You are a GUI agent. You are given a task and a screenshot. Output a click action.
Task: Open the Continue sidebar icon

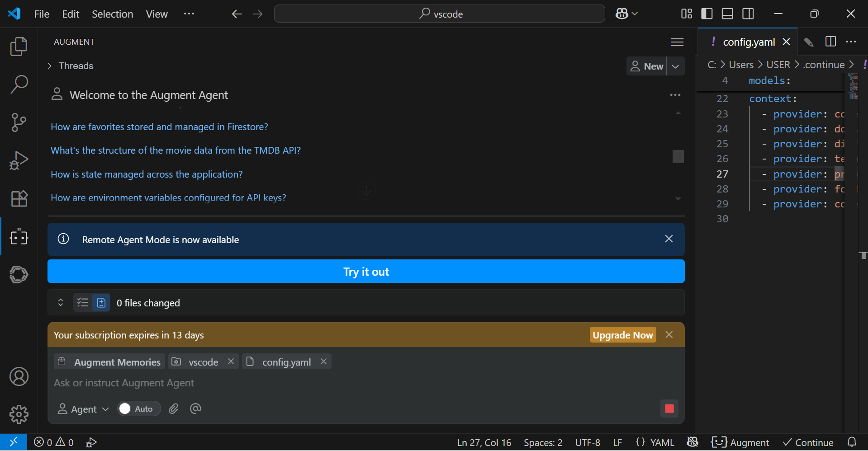tap(19, 274)
